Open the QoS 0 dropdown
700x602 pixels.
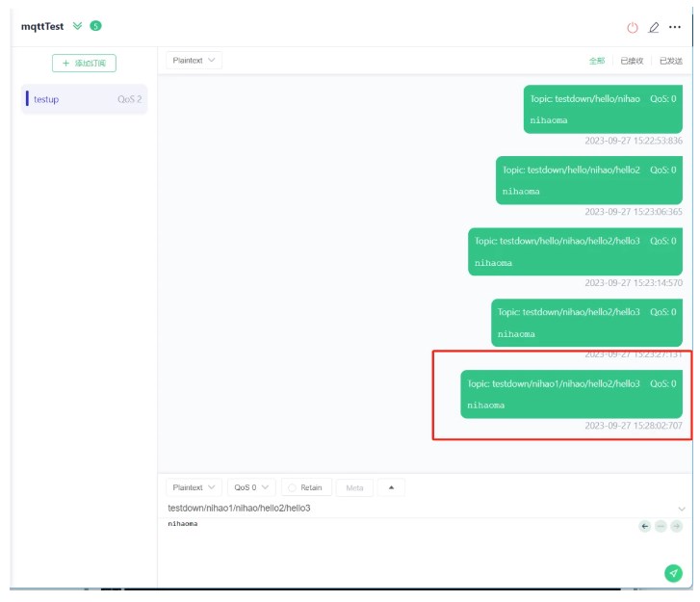coord(251,487)
